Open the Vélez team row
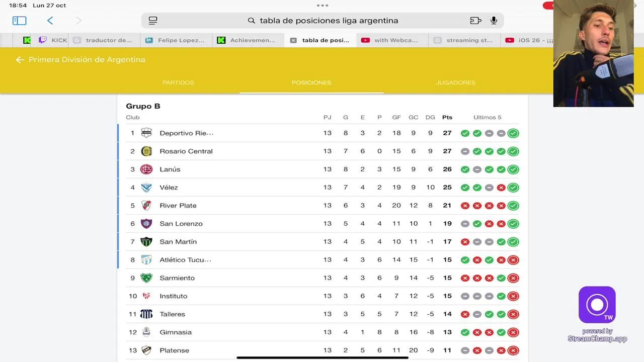Screen dimensions: 644x362 (169, 188)
